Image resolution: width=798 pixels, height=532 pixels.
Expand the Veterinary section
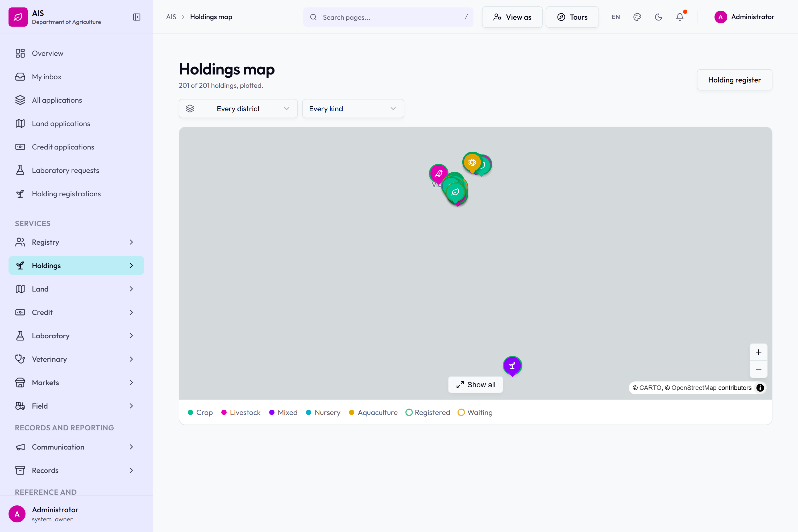76,359
